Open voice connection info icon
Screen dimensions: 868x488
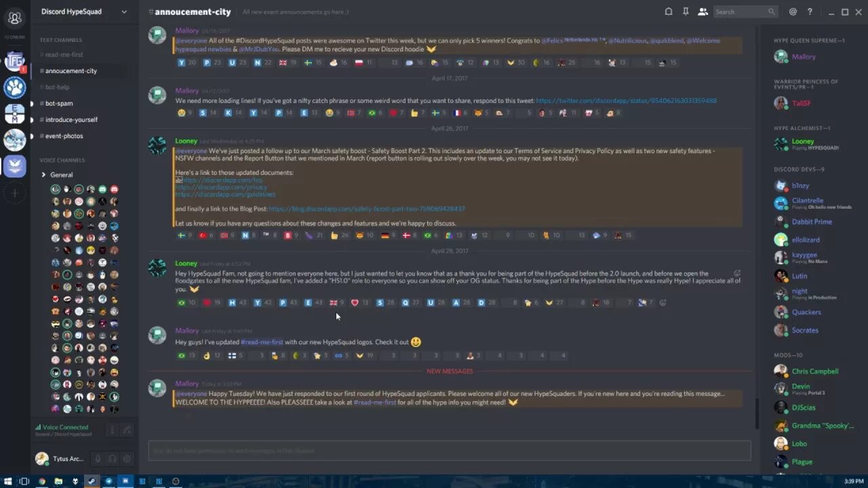(x=112, y=430)
